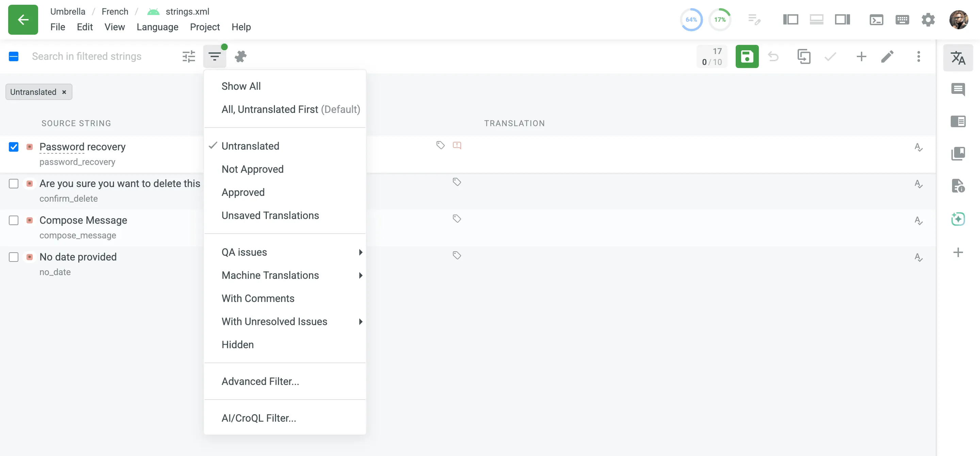Undo the last action

[x=773, y=56]
